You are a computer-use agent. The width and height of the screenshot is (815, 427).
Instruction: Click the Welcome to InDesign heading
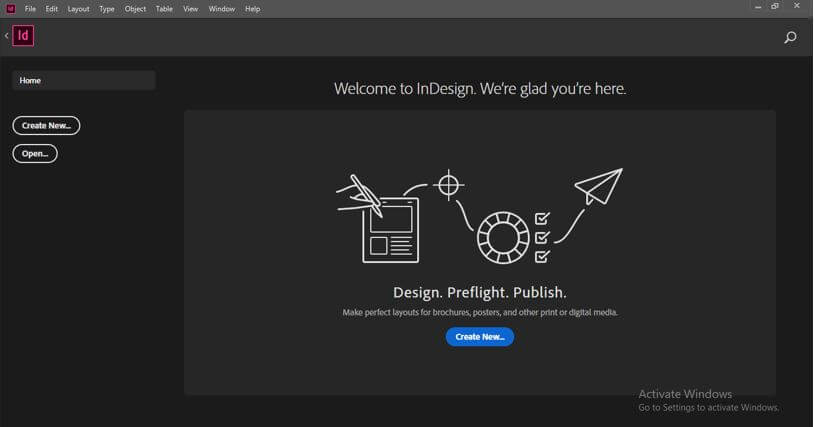coord(480,89)
